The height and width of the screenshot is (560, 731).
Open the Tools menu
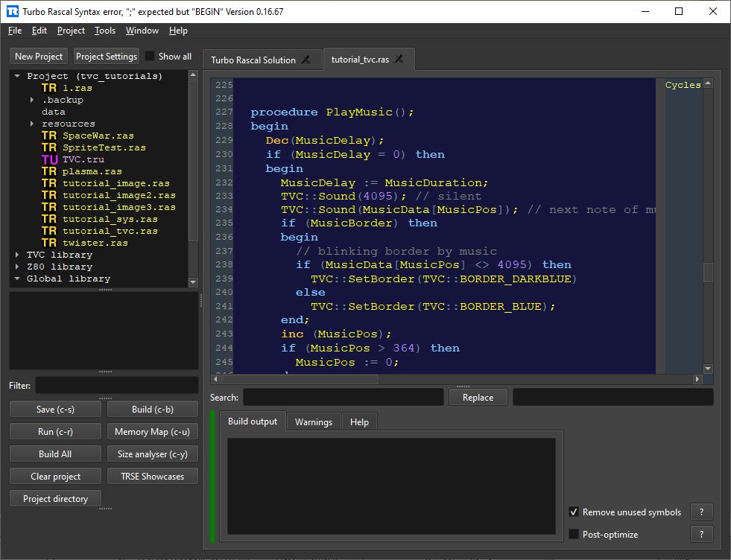(x=105, y=31)
